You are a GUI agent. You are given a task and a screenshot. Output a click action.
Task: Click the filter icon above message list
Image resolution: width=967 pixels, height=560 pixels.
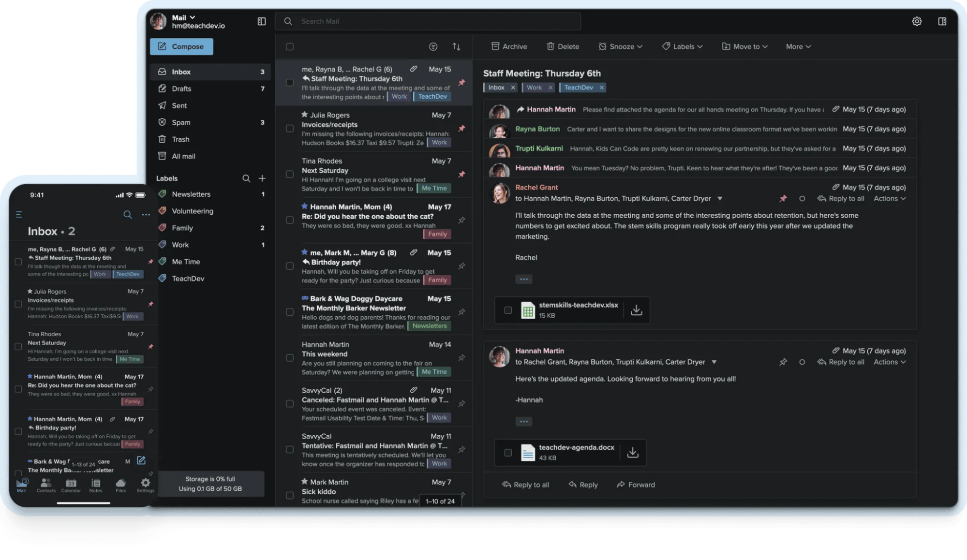point(433,46)
